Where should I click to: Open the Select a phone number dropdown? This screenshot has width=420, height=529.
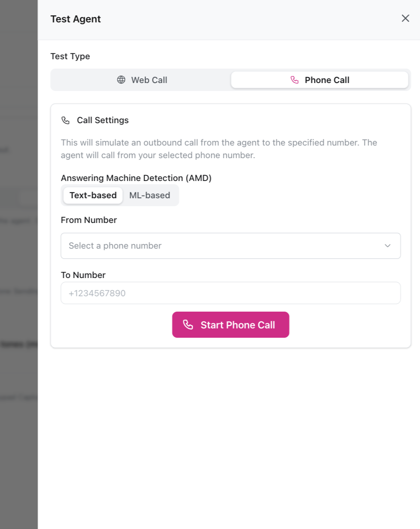click(x=231, y=246)
